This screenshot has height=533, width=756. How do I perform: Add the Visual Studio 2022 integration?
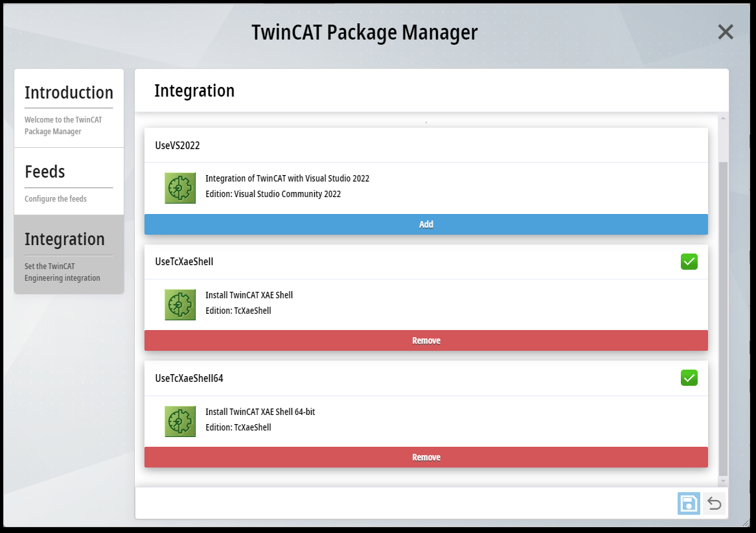[426, 224]
